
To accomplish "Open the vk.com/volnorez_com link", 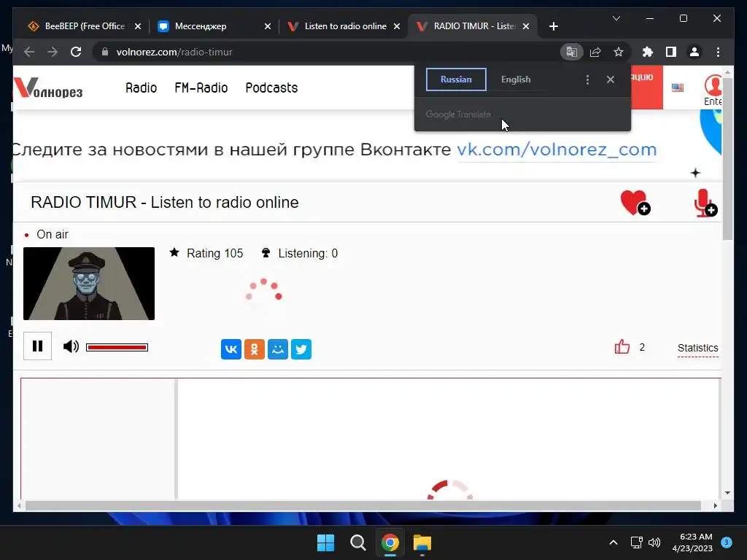I will click(x=557, y=149).
